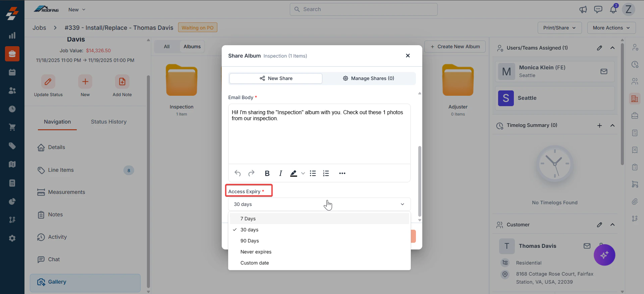Select 7 Days expiry option
The image size is (644, 294).
tap(319, 219)
